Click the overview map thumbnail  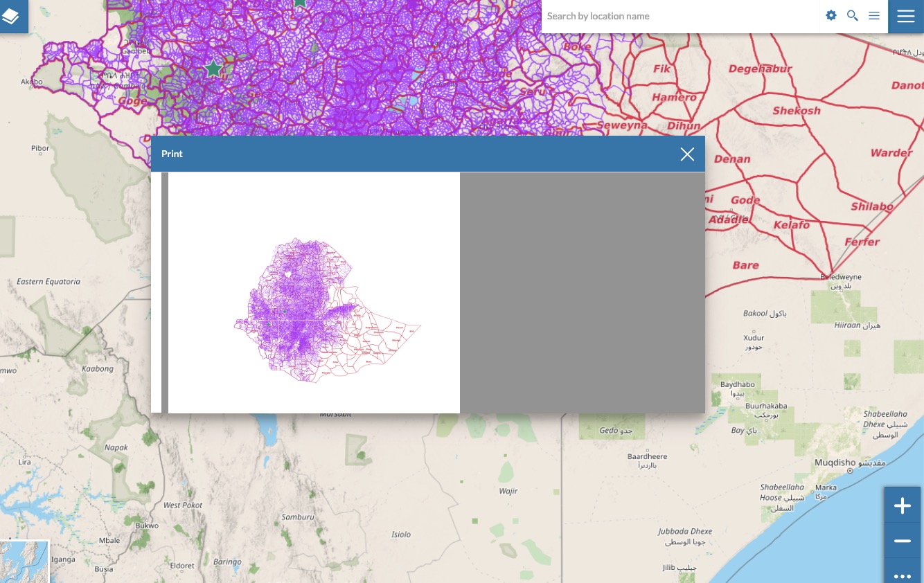pos(24,562)
